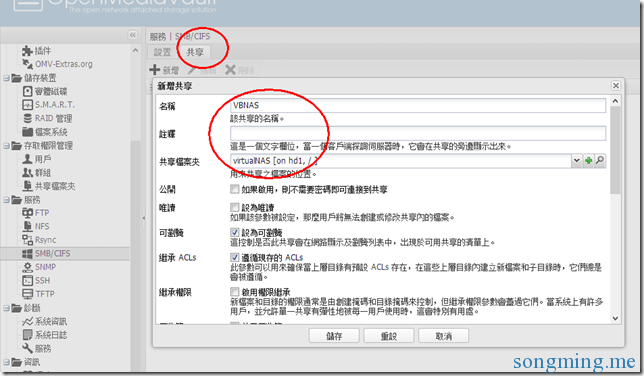The image size is (644, 376).
Task: Click the sidebar splitter collapse handle
Action: (x=143, y=218)
